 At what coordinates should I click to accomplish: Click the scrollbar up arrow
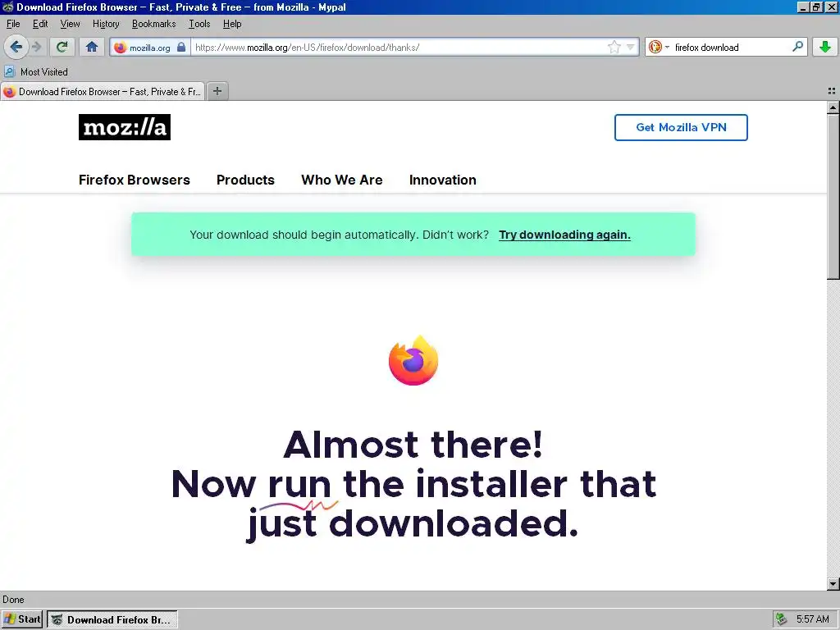click(x=833, y=107)
